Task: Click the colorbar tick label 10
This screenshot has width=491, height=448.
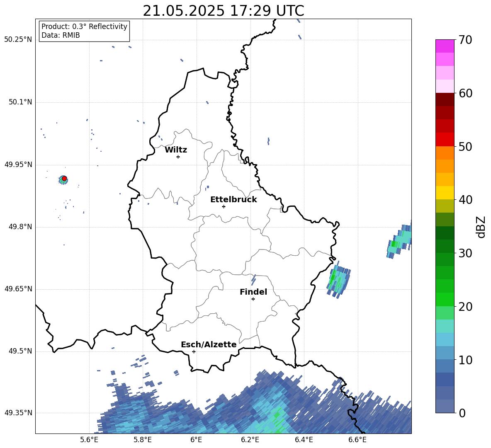Action: (x=465, y=360)
